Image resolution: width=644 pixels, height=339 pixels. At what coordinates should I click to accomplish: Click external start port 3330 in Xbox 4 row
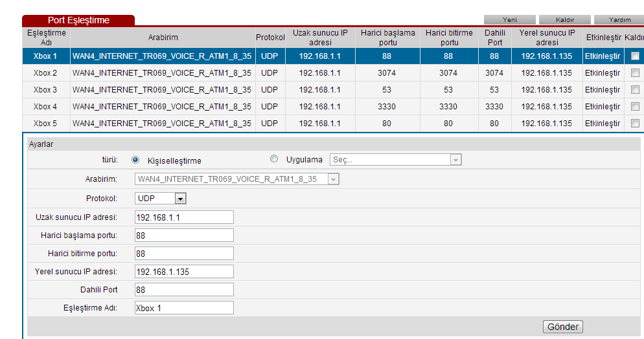pos(387,107)
